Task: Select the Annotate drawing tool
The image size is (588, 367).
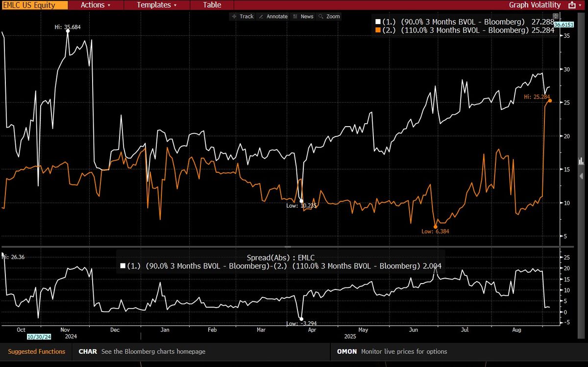Action: [x=273, y=16]
